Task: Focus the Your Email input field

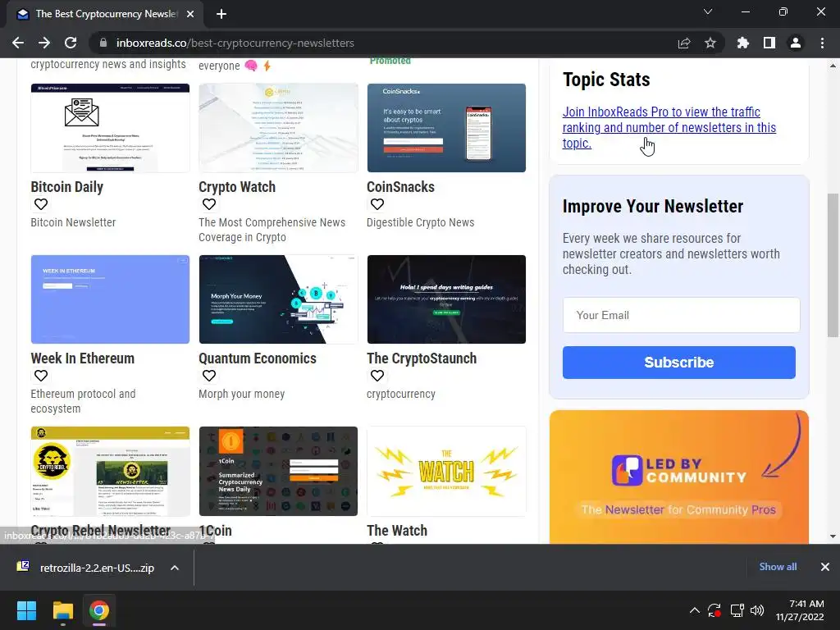Action: pyautogui.click(x=682, y=315)
